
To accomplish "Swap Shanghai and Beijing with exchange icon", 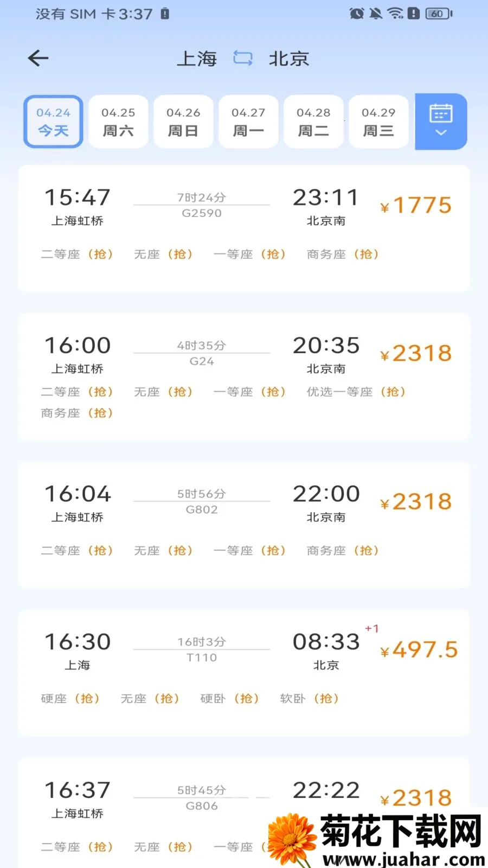I will pos(243,58).
